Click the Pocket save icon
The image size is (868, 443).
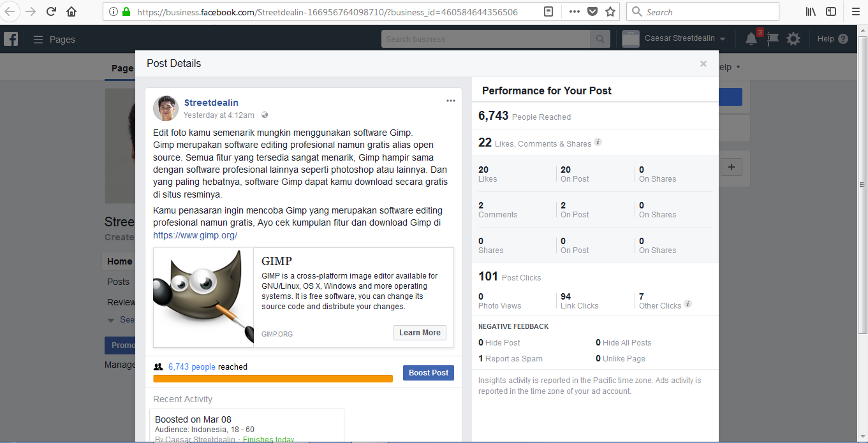pos(592,11)
